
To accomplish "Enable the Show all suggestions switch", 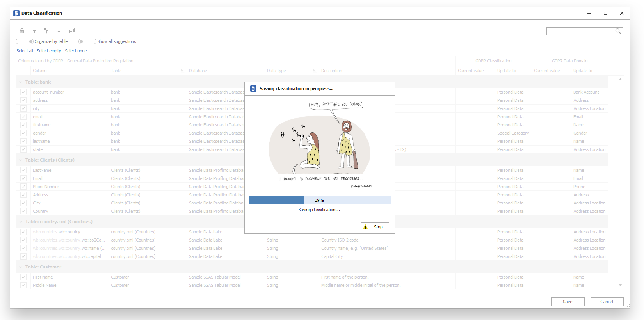I will pos(87,41).
